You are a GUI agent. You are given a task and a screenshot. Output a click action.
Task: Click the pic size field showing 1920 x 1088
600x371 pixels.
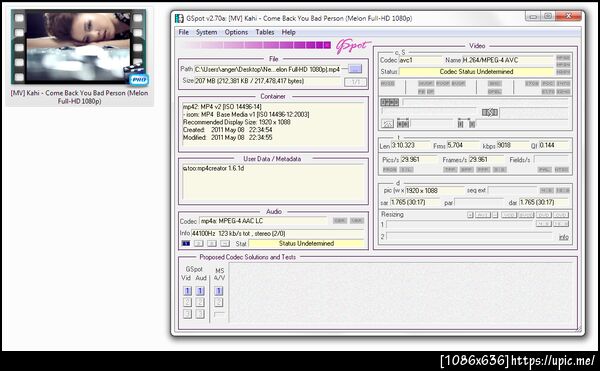coord(434,190)
